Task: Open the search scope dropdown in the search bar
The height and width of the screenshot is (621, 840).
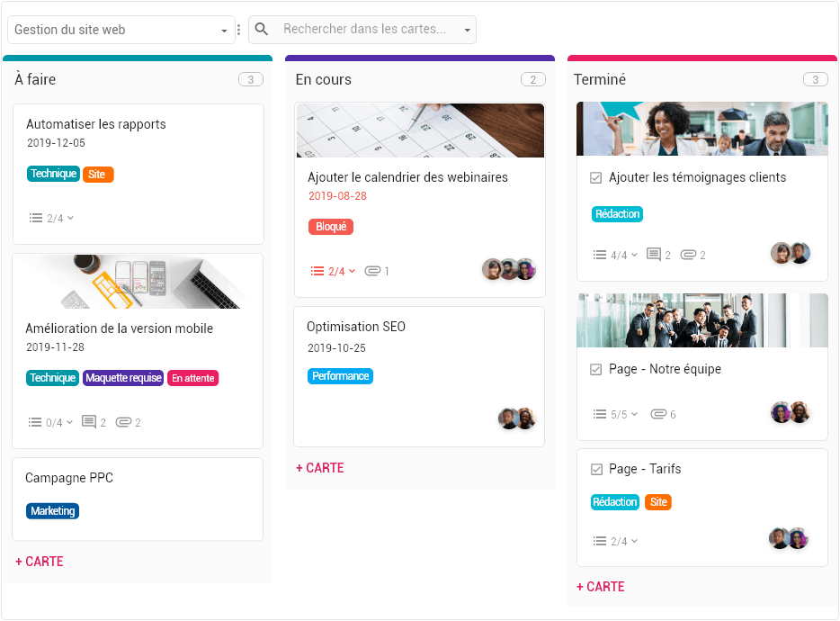Action: 467,29
